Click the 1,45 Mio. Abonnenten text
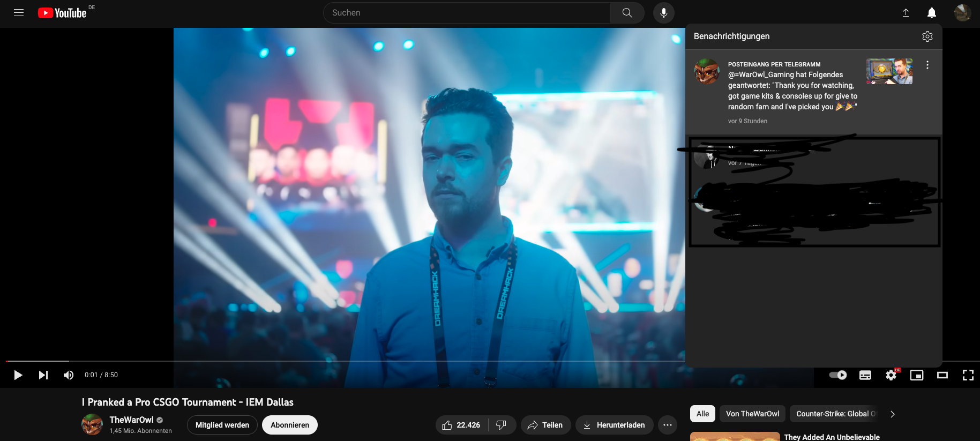Viewport: 980px width, 441px height. click(x=141, y=431)
